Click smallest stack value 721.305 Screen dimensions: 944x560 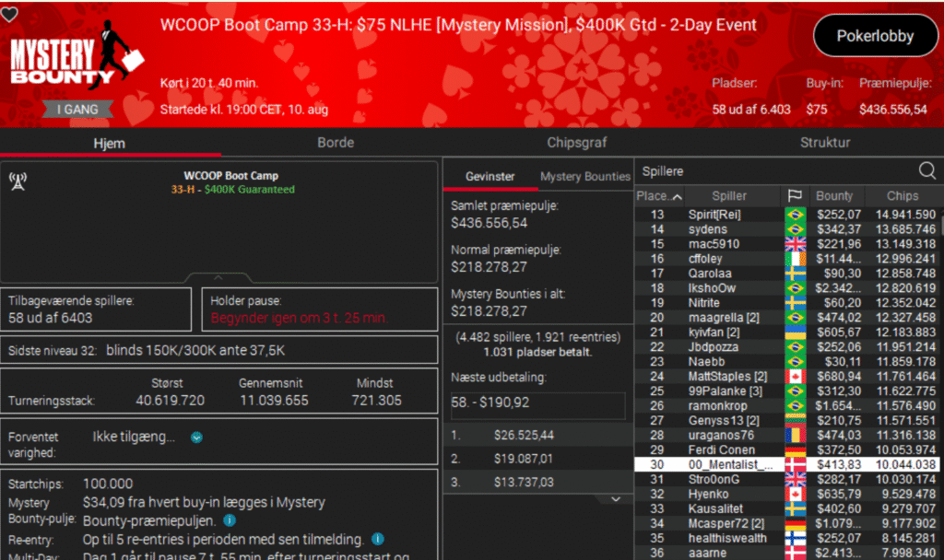[377, 400]
